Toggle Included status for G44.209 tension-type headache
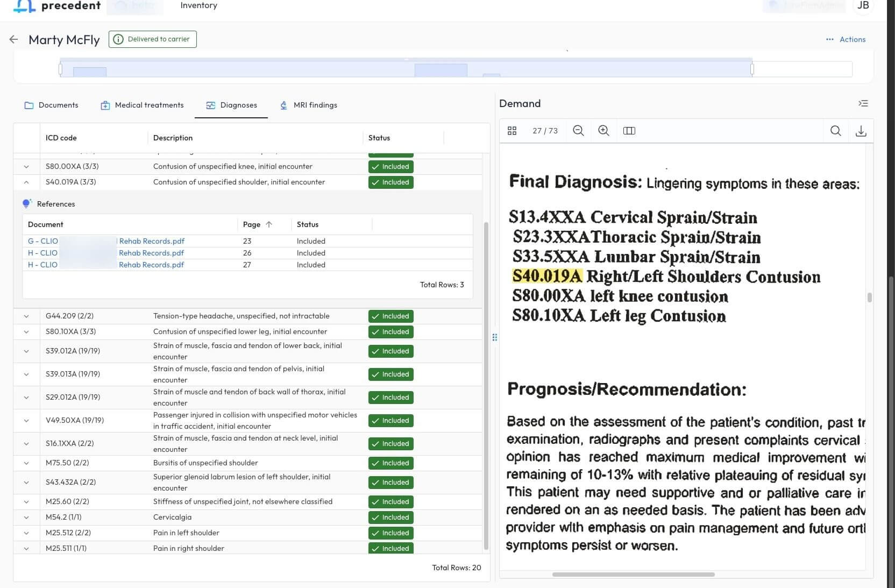Viewport: 895px width, 588px height. point(390,316)
